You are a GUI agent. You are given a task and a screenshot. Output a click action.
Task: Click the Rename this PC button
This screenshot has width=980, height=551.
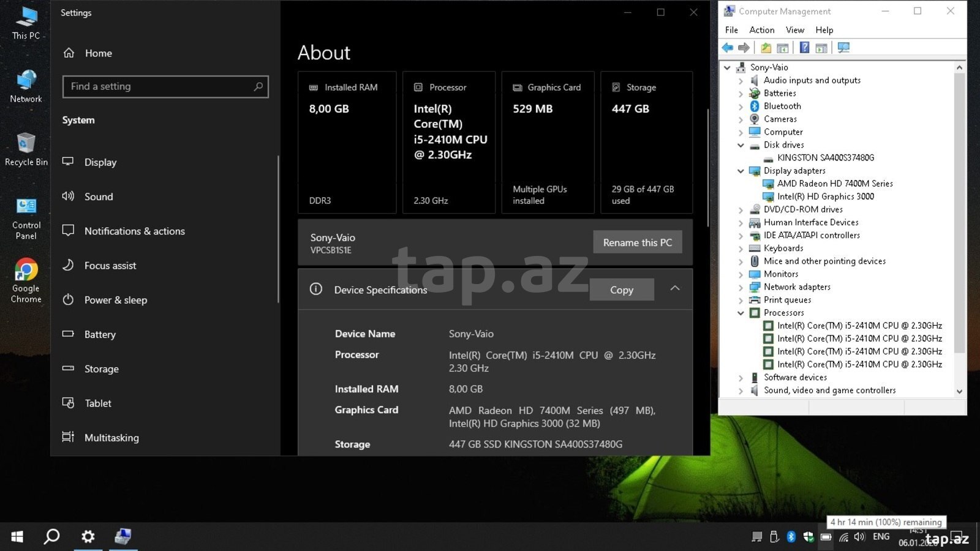(x=638, y=242)
